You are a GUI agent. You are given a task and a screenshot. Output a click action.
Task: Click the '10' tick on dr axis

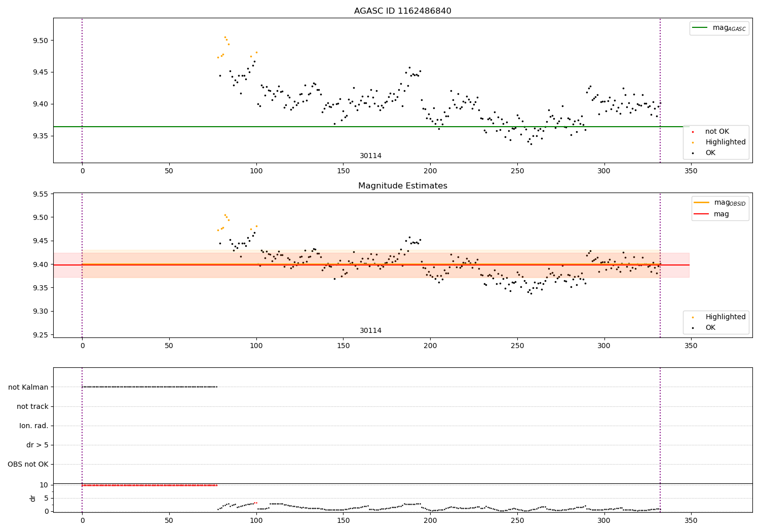click(44, 485)
